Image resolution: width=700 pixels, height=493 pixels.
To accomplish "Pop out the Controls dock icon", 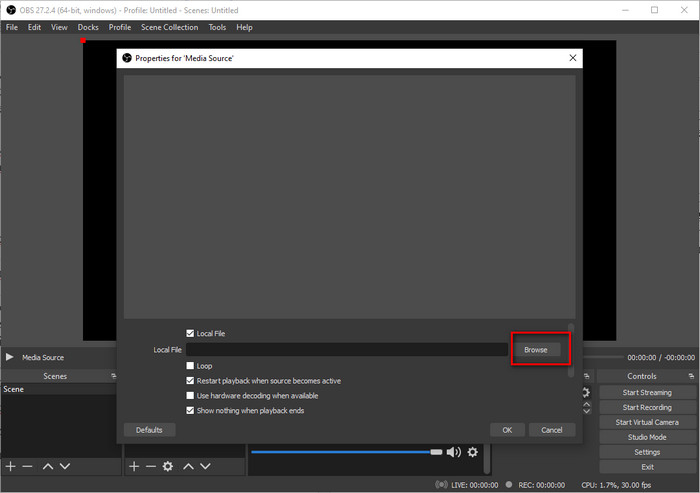I will click(691, 376).
